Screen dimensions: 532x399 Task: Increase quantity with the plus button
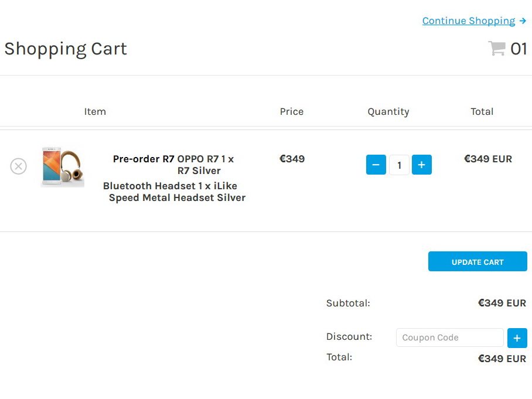(422, 165)
